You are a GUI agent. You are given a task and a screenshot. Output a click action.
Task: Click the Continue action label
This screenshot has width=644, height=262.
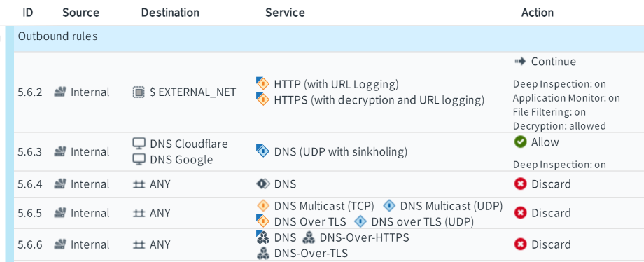pos(554,62)
